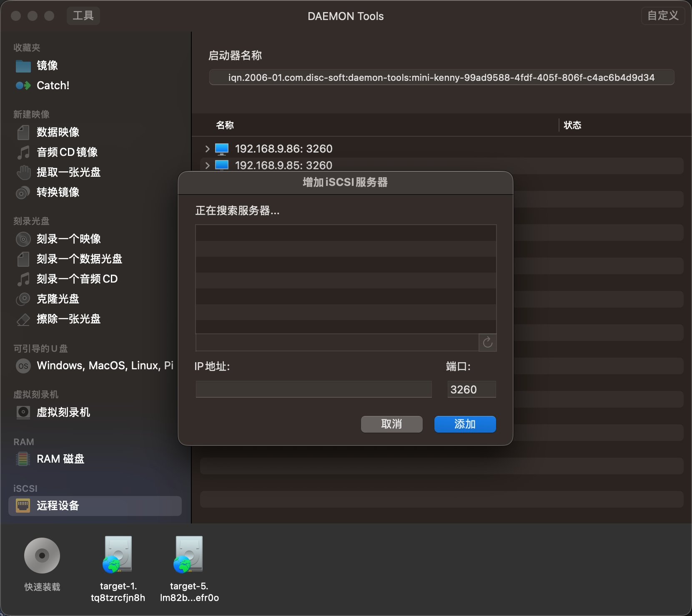The image size is (692, 616).
Task: Click the 擦除一张光盘 eraser icon
Action: [23, 319]
